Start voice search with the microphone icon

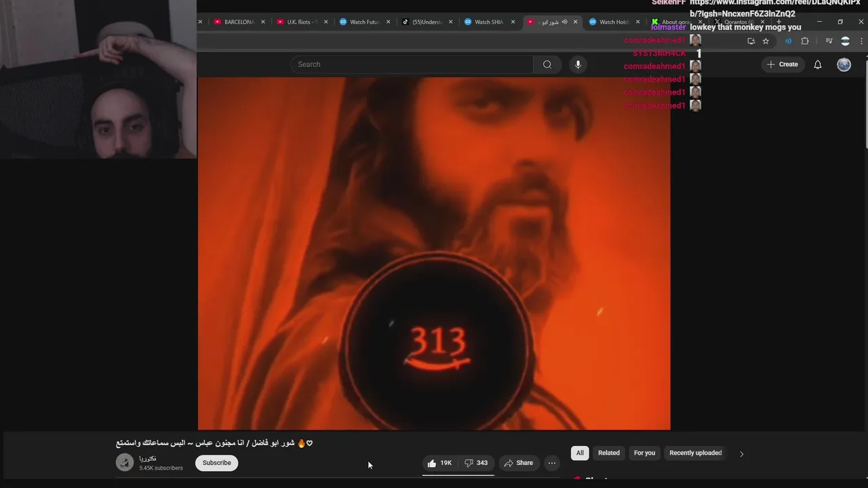point(578,64)
